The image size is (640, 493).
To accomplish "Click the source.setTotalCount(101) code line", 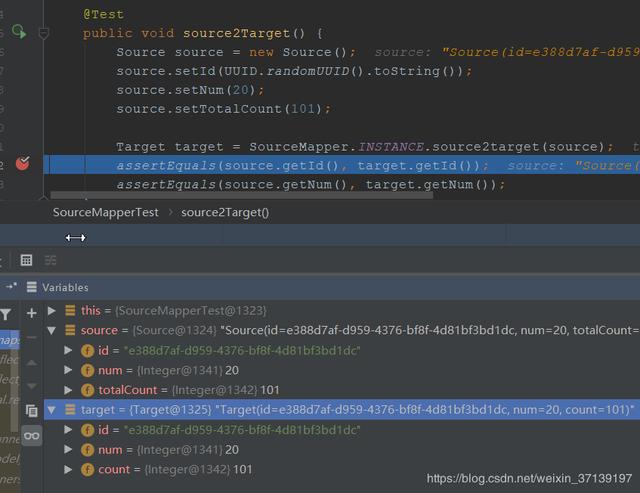I will coord(224,109).
